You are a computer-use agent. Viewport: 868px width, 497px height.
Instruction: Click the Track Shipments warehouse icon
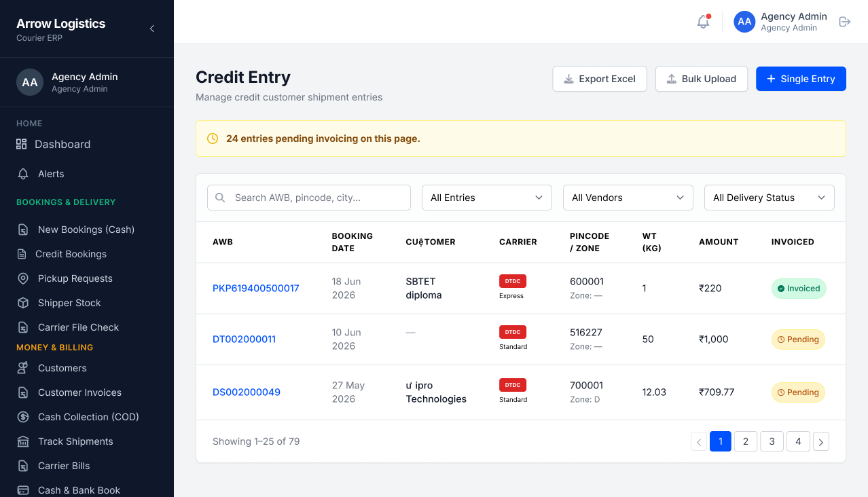pos(23,441)
